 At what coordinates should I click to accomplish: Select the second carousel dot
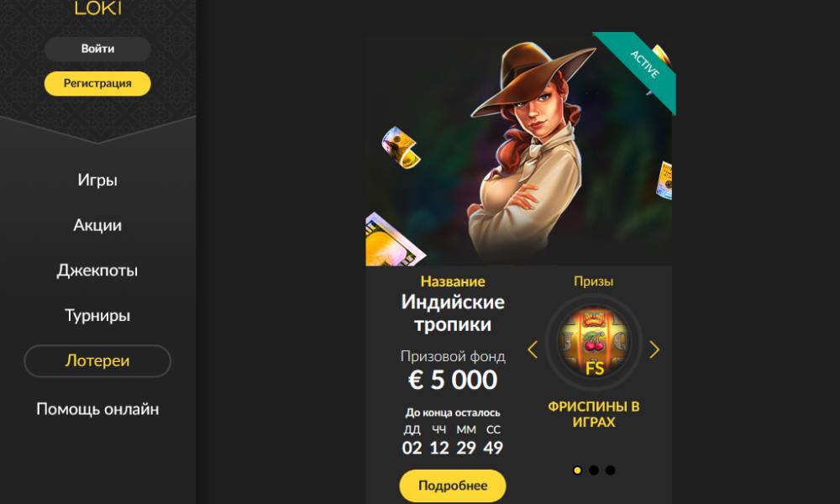[594, 470]
